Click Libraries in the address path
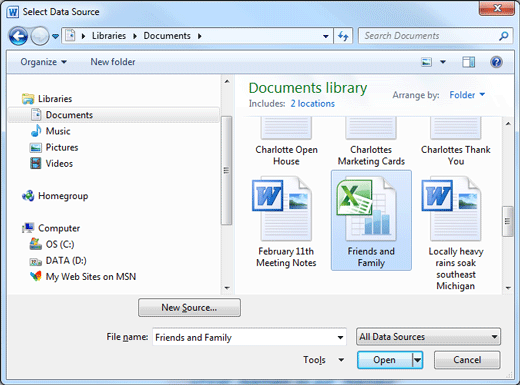This screenshot has width=520, height=385. click(x=109, y=36)
